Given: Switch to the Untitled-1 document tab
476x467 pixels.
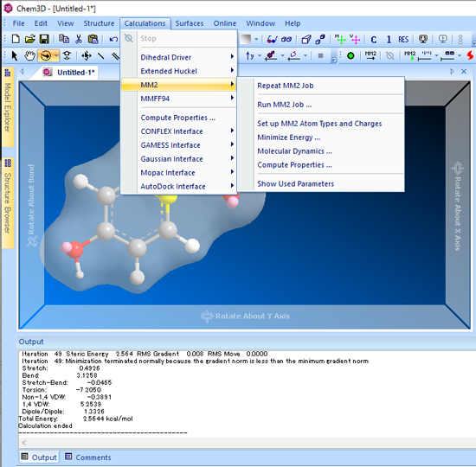Looking at the screenshot, I should [69, 73].
